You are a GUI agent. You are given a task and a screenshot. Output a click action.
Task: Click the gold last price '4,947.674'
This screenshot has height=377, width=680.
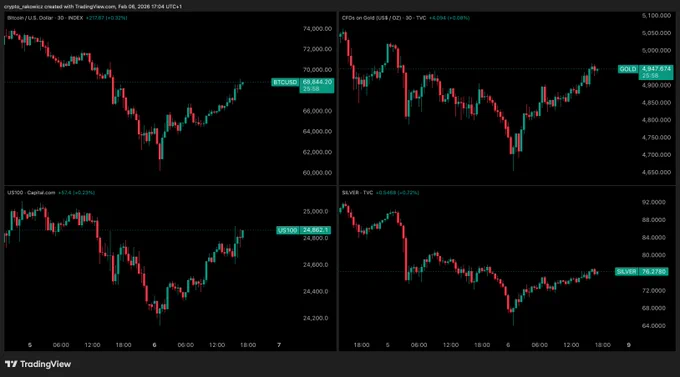[x=656, y=69]
